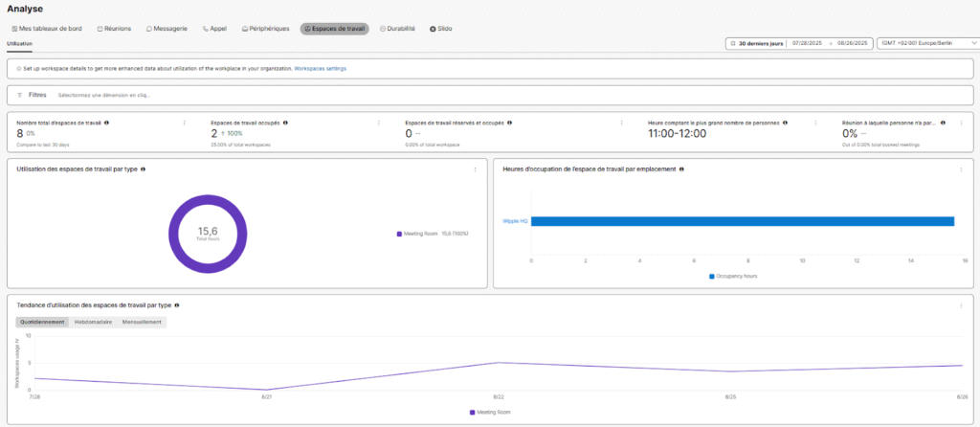Switch trend view to Mensuellement
Image resolution: width=980 pixels, height=427 pixels.
(x=141, y=322)
